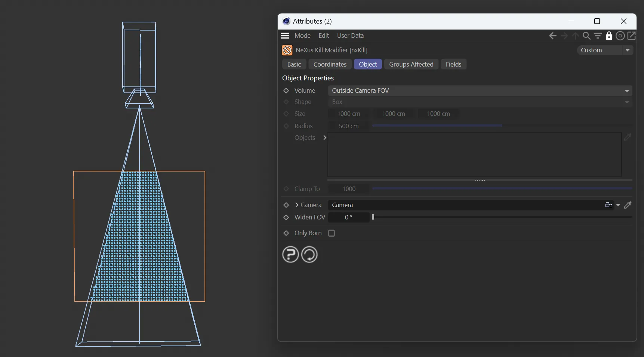
Task: Open the Fields tab
Action: click(453, 64)
